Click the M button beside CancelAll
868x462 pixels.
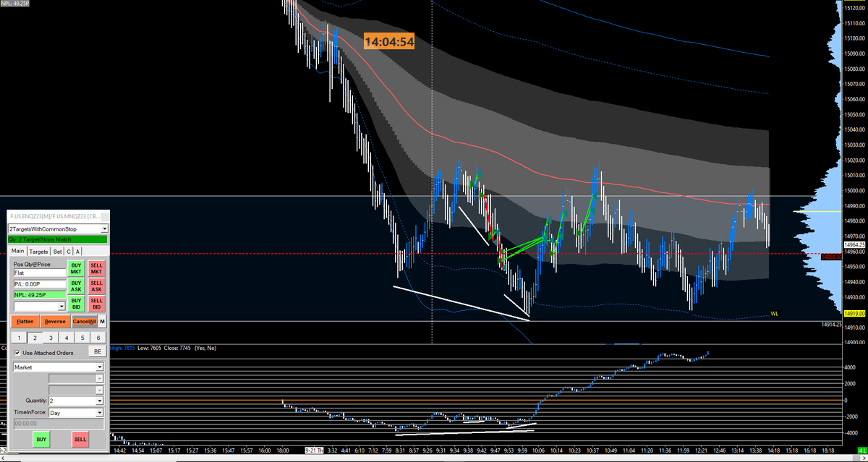[x=102, y=322]
